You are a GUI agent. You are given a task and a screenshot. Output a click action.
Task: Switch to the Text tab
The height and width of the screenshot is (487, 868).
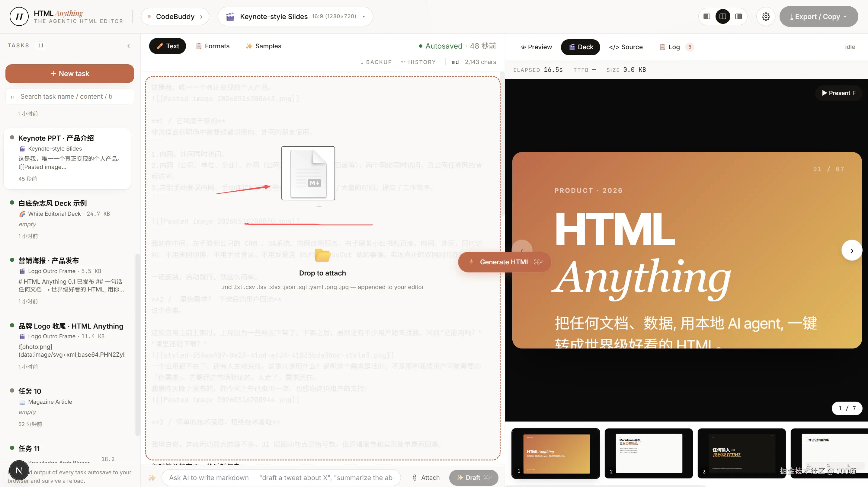[x=168, y=46]
